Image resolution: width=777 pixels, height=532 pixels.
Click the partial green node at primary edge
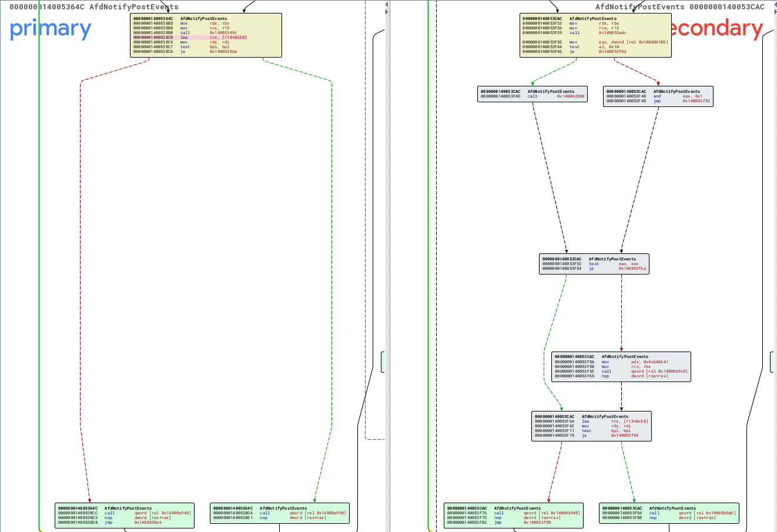pos(383,362)
